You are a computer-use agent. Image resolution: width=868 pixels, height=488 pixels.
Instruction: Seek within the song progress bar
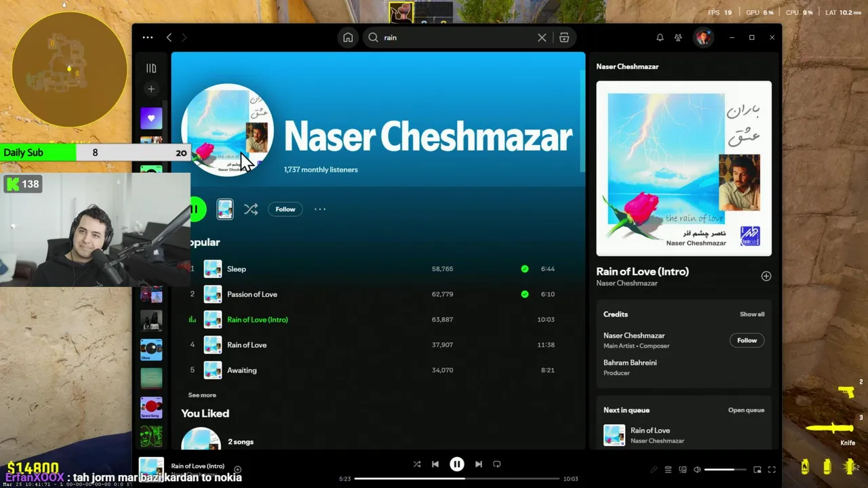[x=458, y=479]
